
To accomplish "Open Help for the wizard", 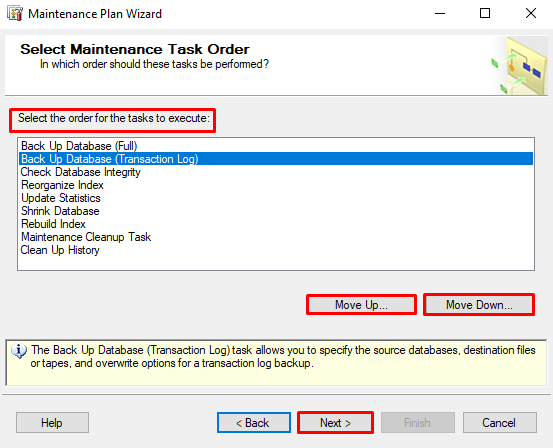I will (x=52, y=423).
